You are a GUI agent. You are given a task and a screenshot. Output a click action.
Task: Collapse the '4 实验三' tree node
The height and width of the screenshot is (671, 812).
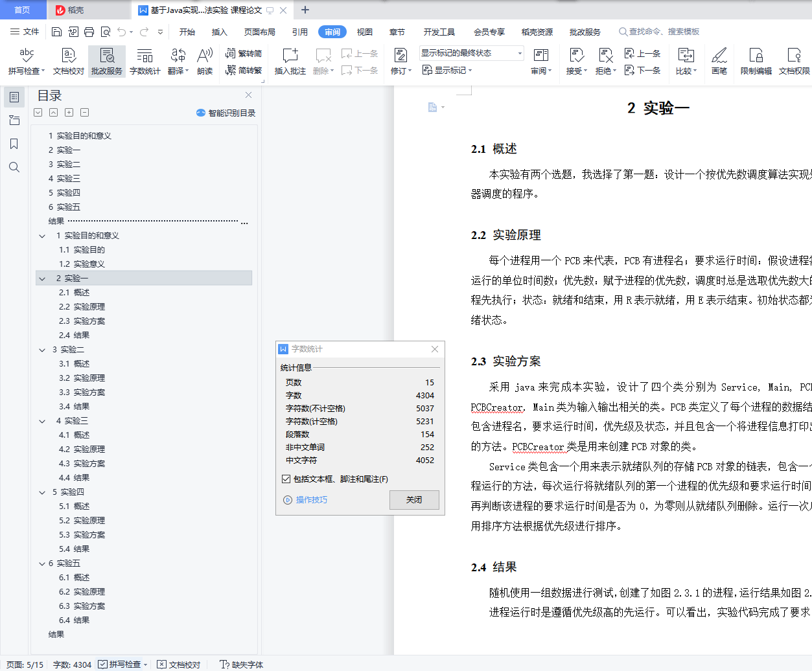tap(42, 421)
